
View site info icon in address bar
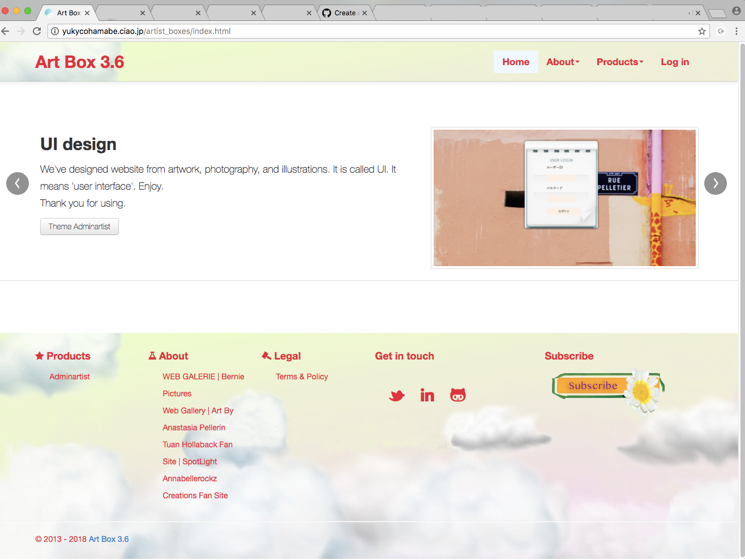(x=55, y=31)
